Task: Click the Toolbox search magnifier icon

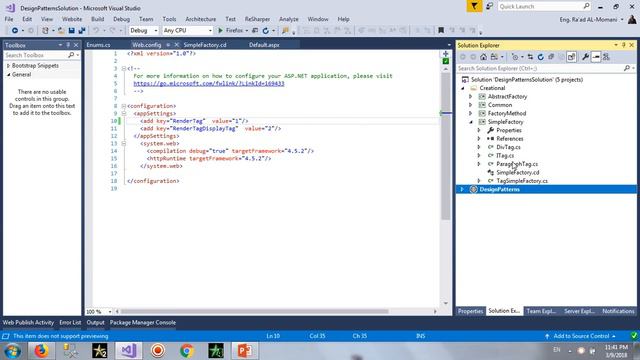Action: [71, 55]
